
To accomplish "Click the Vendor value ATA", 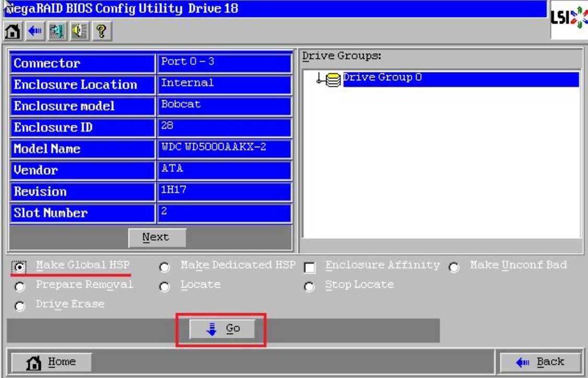I will click(x=224, y=170).
